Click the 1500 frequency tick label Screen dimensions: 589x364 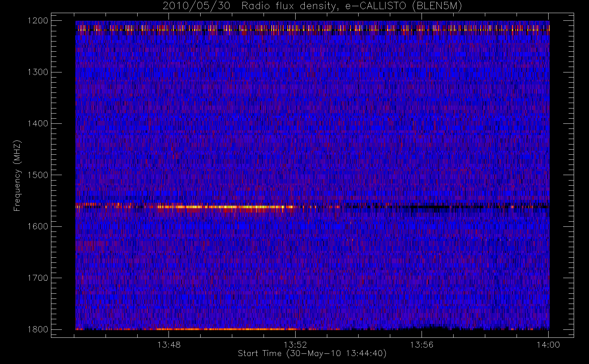(38, 175)
